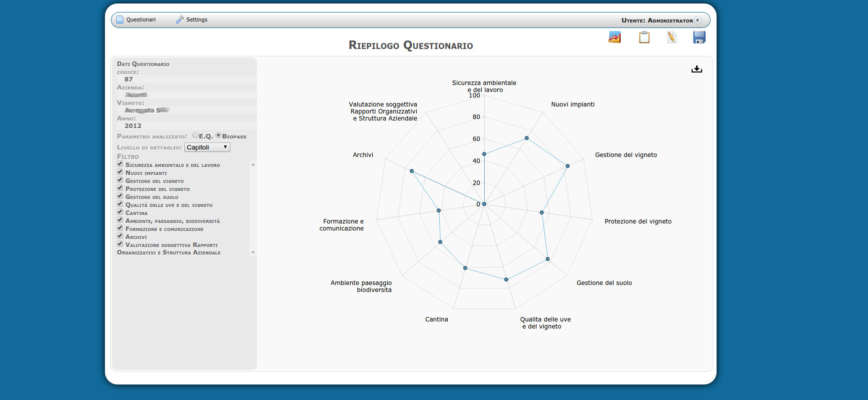The height and width of the screenshot is (400, 868).
Task: Open the Livello di dettaglio dropdown
Action: tap(207, 147)
